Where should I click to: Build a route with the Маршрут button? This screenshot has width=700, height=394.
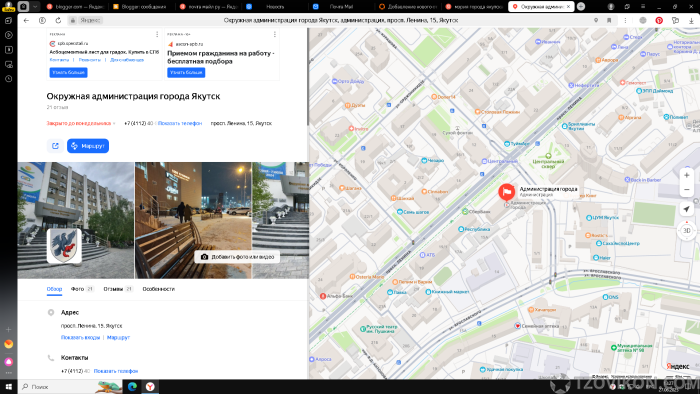tap(88, 146)
